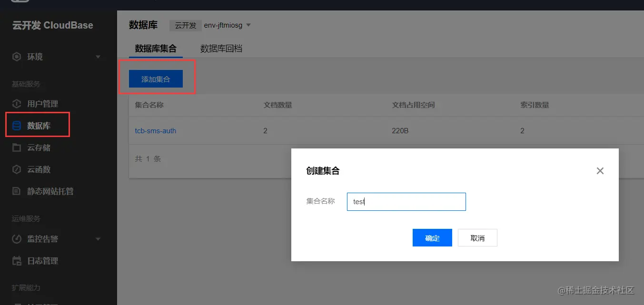Open the tcb-sms-auth collection

(x=156, y=130)
